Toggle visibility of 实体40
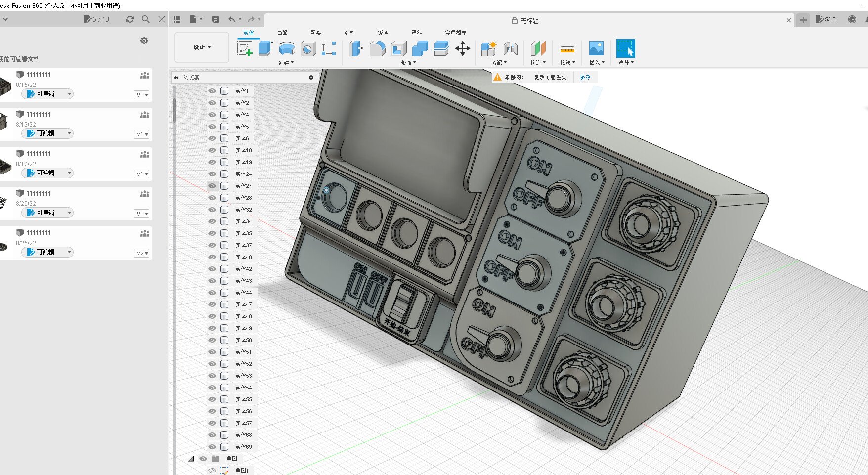The width and height of the screenshot is (868, 475). pyautogui.click(x=212, y=257)
